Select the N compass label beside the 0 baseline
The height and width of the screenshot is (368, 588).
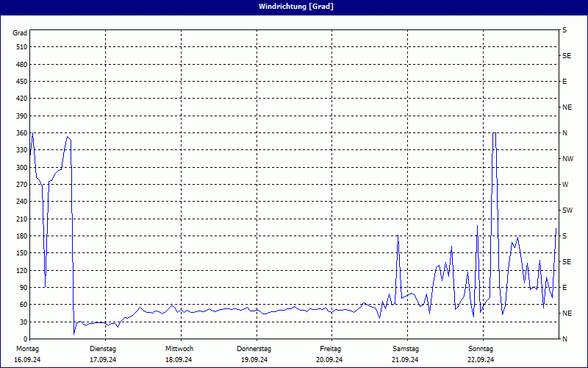564,339
